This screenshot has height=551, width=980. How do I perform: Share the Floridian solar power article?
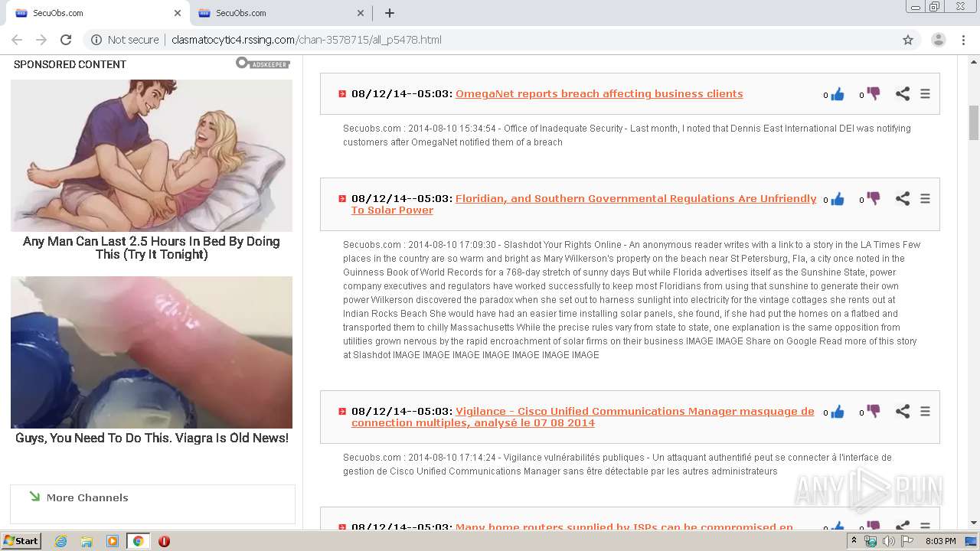(903, 198)
